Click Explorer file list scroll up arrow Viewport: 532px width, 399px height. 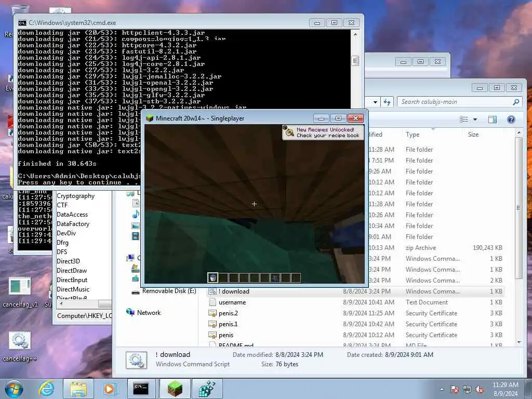[519, 132]
